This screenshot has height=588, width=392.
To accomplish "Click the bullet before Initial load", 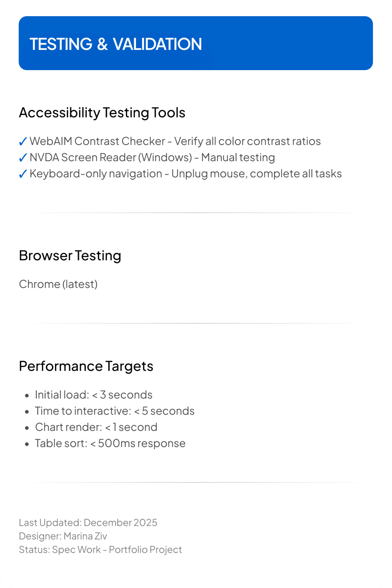I will click(27, 396).
